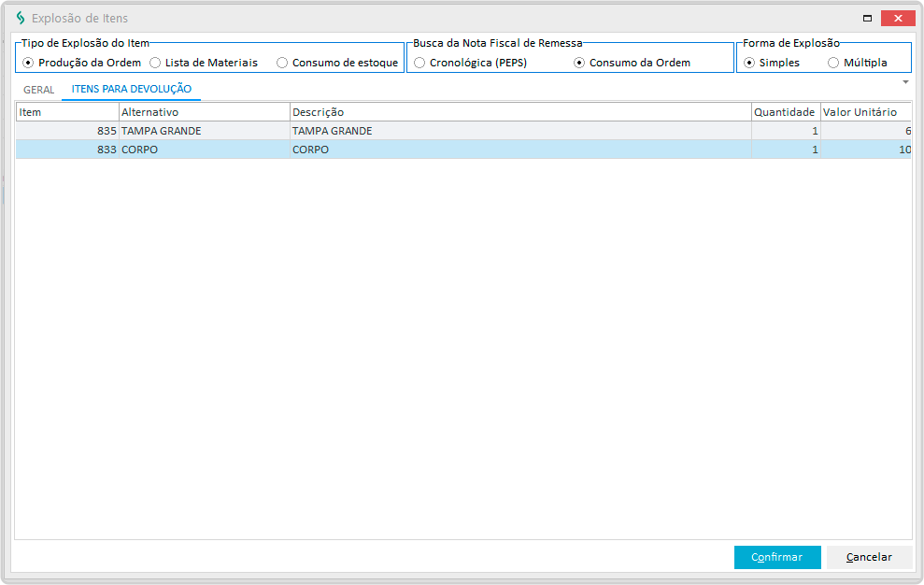Select Consumo da Ordem radio button
Image resolution: width=924 pixels, height=585 pixels.
click(579, 63)
